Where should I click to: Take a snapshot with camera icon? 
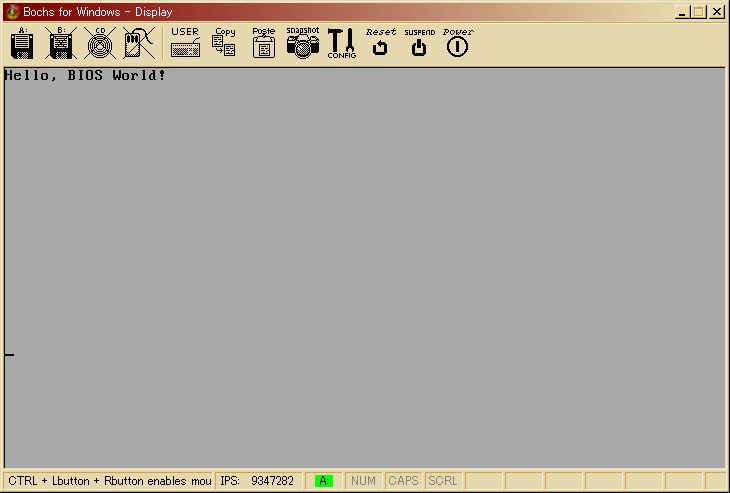(x=303, y=43)
